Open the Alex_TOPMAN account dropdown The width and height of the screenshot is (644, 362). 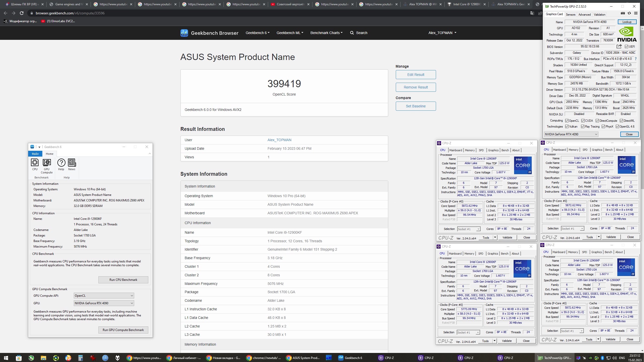coord(442,33)
